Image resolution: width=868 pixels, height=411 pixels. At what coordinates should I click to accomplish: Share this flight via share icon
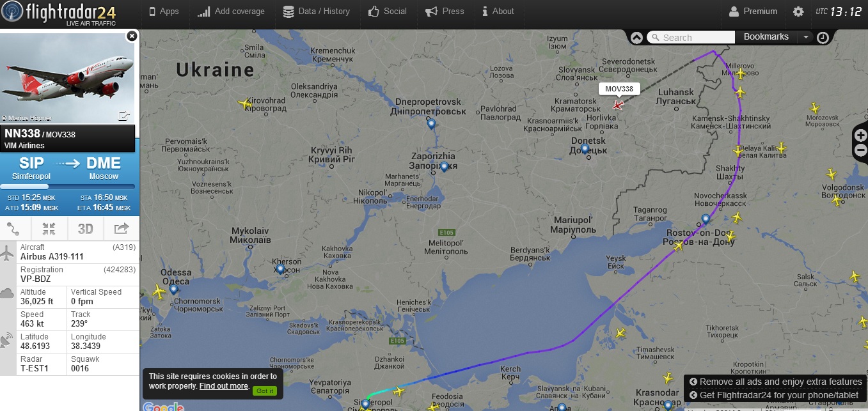pyautogui.click(x=121, y=228)
